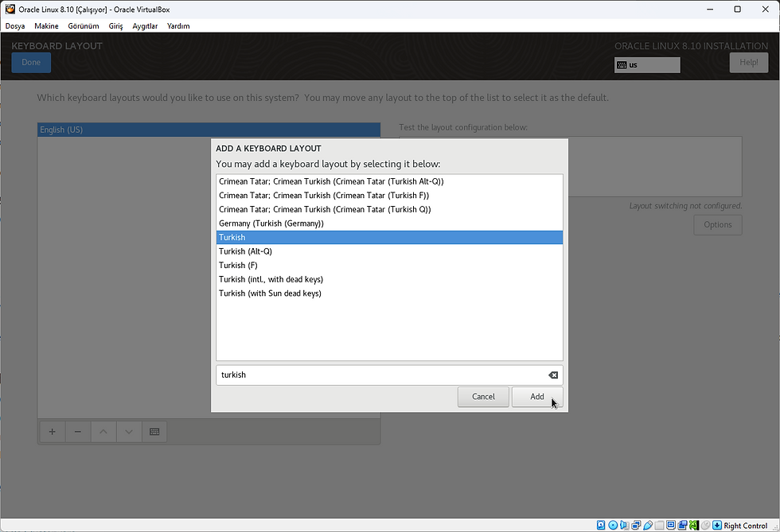The width and height of the screenshot is (780, 532).
Task: Click the Help! button
Action: pyautogui.click(x=749, y=63)
